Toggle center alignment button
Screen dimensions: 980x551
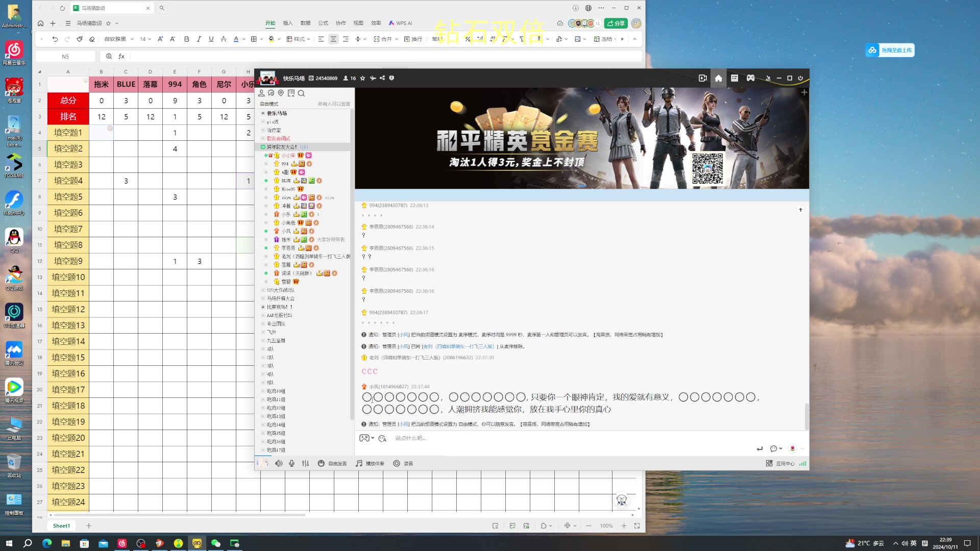coord(333,39)
